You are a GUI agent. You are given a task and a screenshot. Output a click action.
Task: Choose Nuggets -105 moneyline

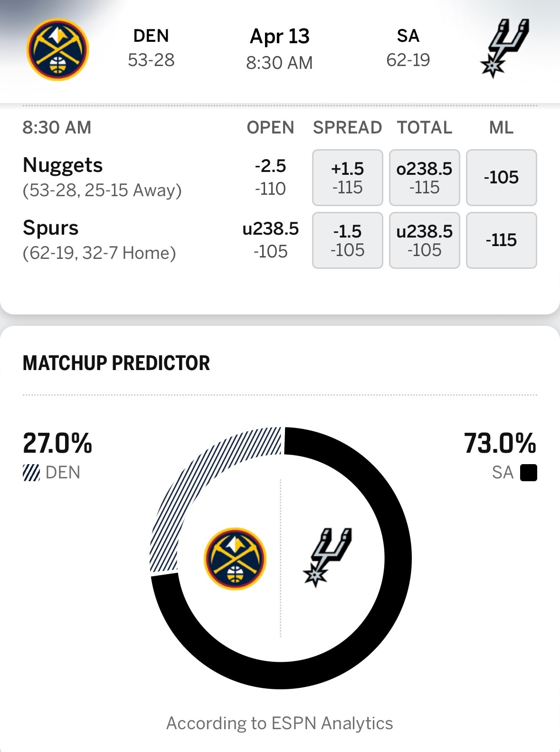click(501, 178)
